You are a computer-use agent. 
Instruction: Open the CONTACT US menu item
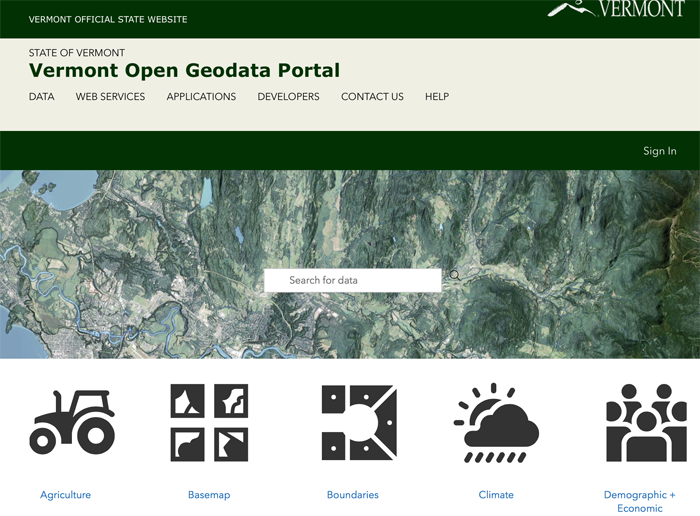pos(372,96)
